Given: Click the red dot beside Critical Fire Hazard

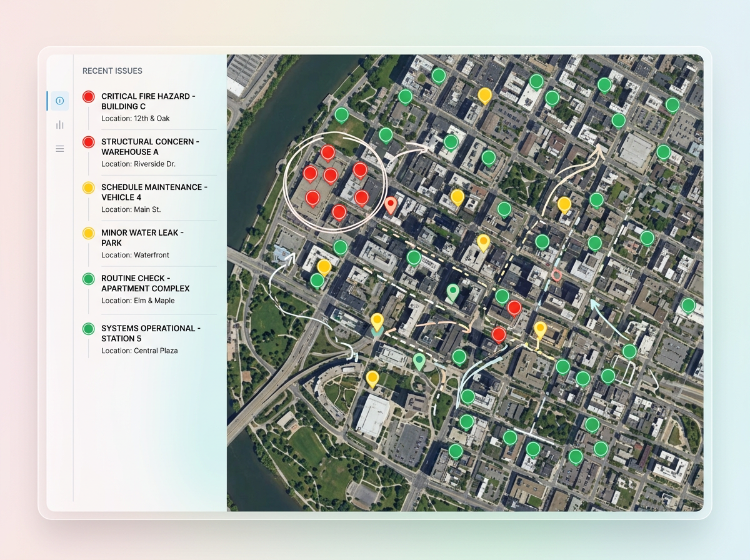Looking at the screenshot, I should [x=87, y=96].
